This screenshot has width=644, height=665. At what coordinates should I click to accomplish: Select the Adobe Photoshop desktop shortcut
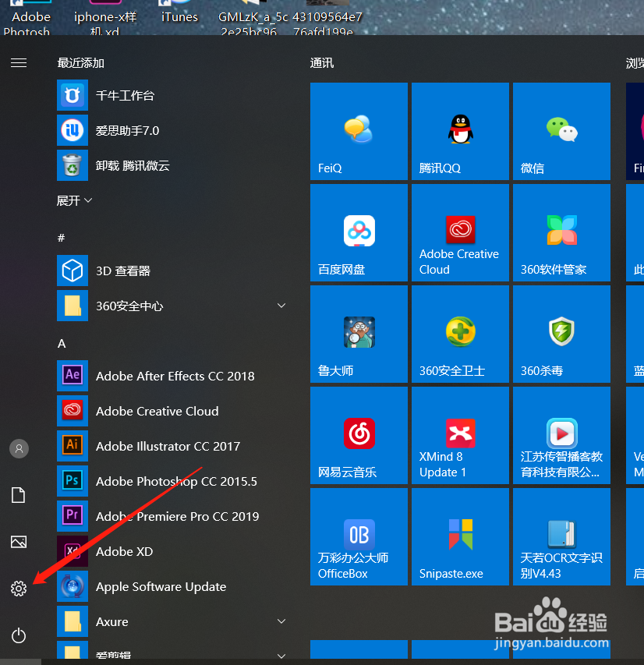point(30,19)
